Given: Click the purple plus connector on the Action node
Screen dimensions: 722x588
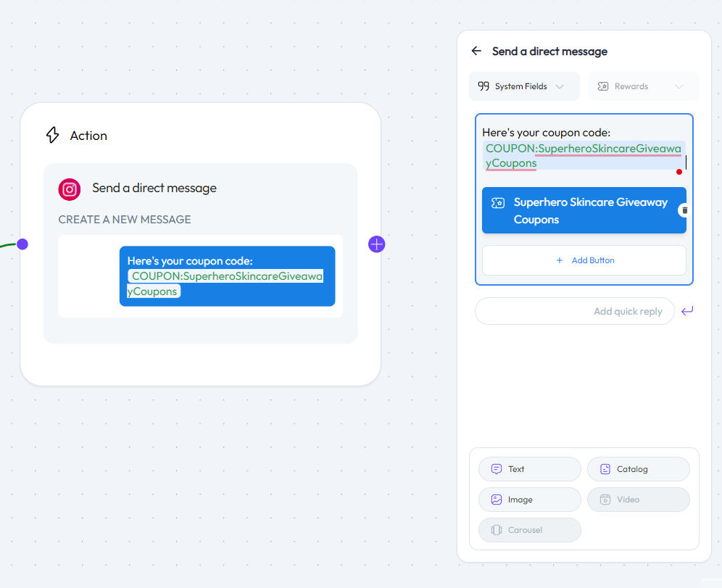Looking at the screenshot, I should [377, 244].
